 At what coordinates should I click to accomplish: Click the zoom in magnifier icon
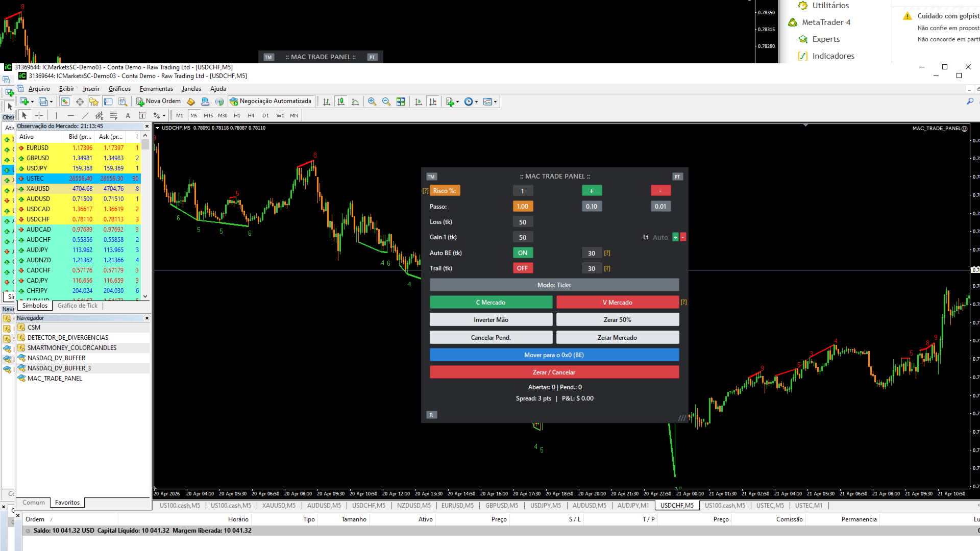coord(372,102)
